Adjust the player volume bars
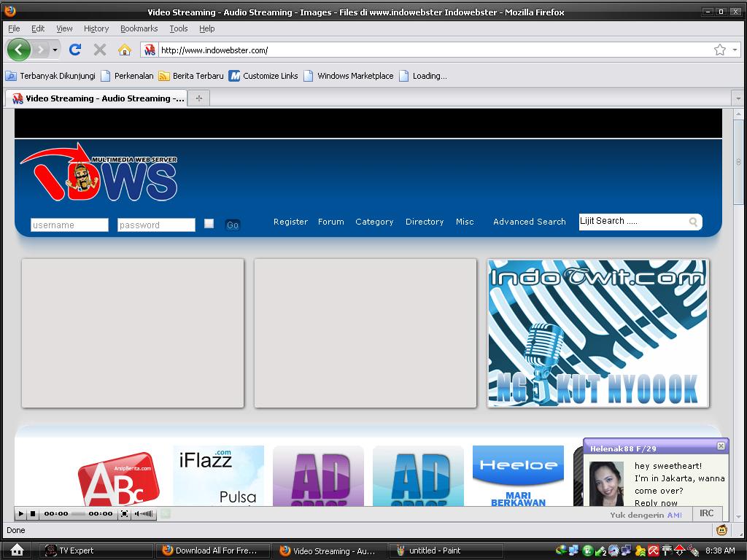The width and height of the screenshot is (747, 560). click(x=144, y=514)
